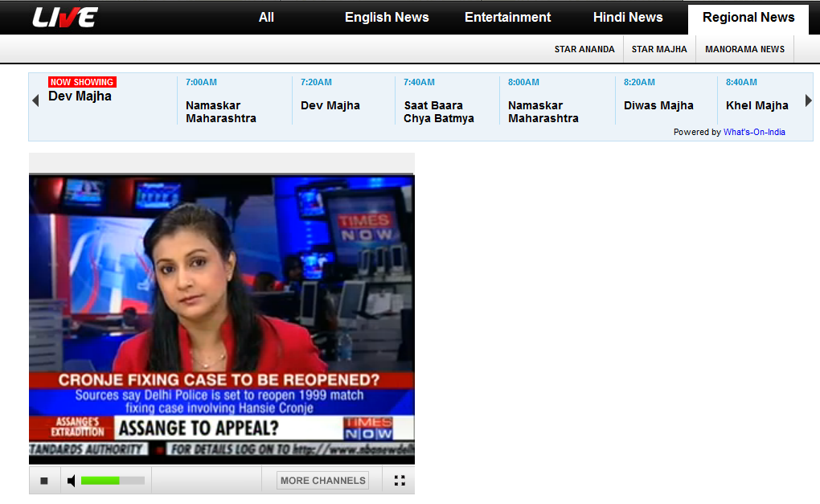Open the Hindi News tab

[x=628, y=17]
